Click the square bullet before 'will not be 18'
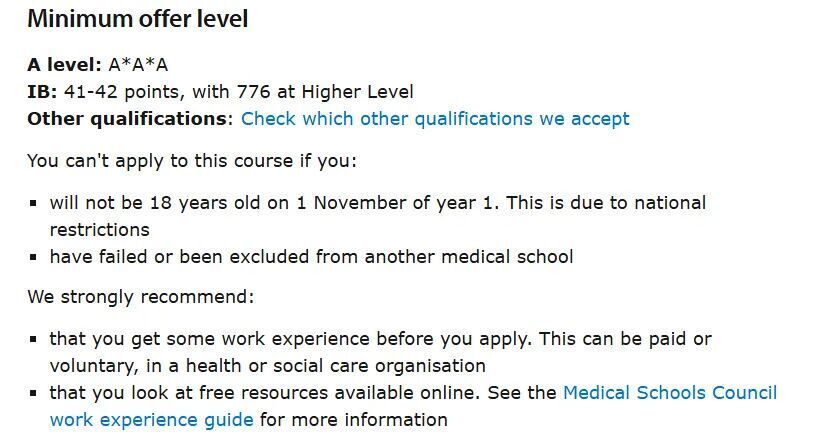819x444 pixels. click(34, 204)
